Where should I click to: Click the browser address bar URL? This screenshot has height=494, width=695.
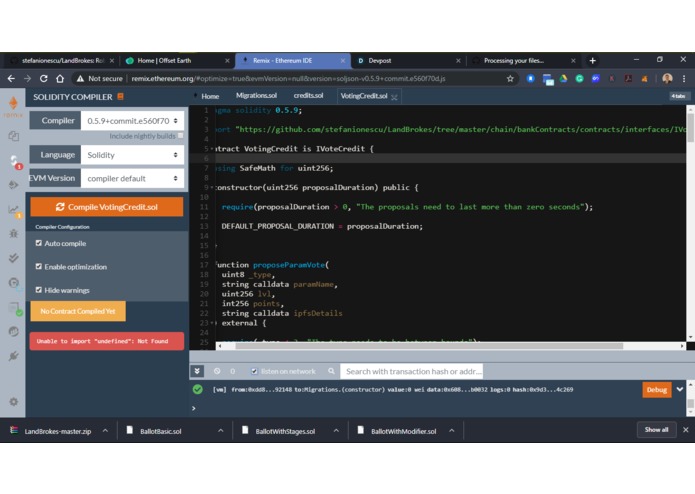pyautogui.click(x=288, y=78)
